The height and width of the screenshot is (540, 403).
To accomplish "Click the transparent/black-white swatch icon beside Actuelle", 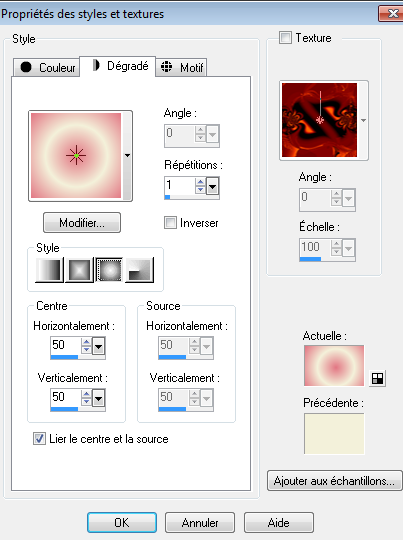I will (x=378, y=378).
